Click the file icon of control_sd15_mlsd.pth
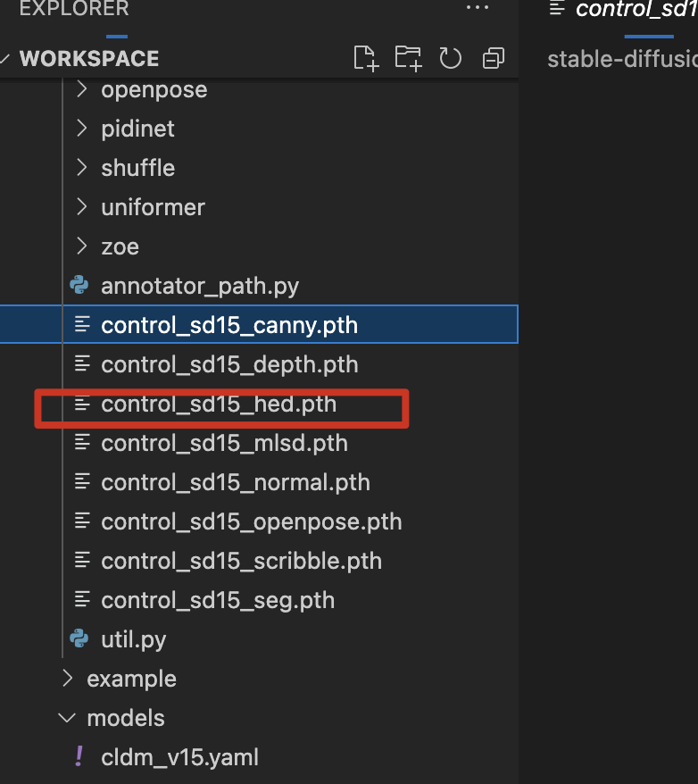 point(82,443)
